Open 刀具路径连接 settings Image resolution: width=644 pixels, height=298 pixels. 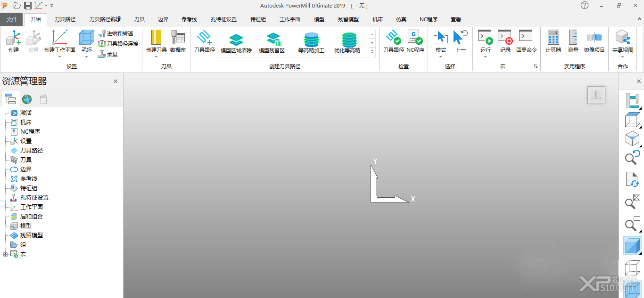tap(118, 44)
